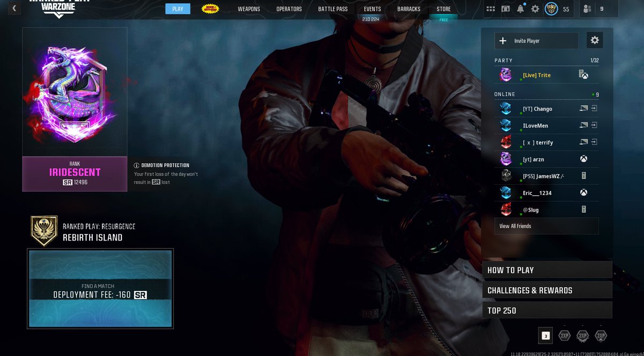Click console icon on @Slug's row
The width and height of the screenshot is (644, 356).
point(584,209)
